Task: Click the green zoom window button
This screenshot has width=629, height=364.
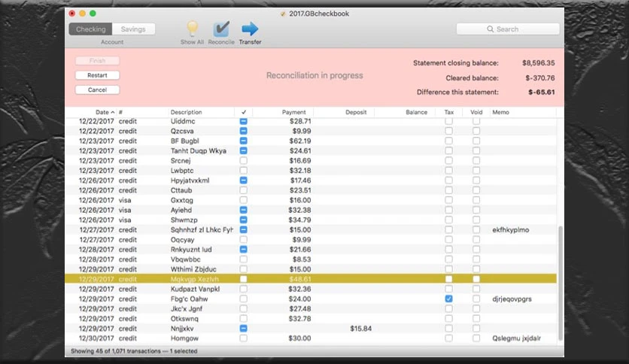Action: [x=93, y=14]
